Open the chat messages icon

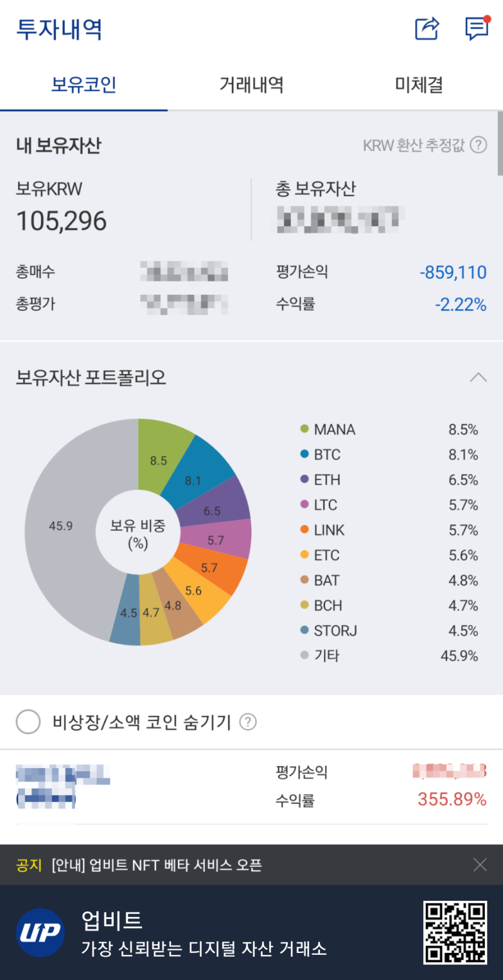[x=477, y=29]
